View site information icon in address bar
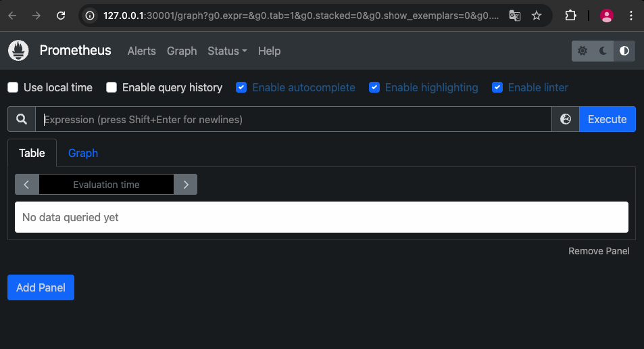The width and height of the screenshot is (644, 349). 89,16
